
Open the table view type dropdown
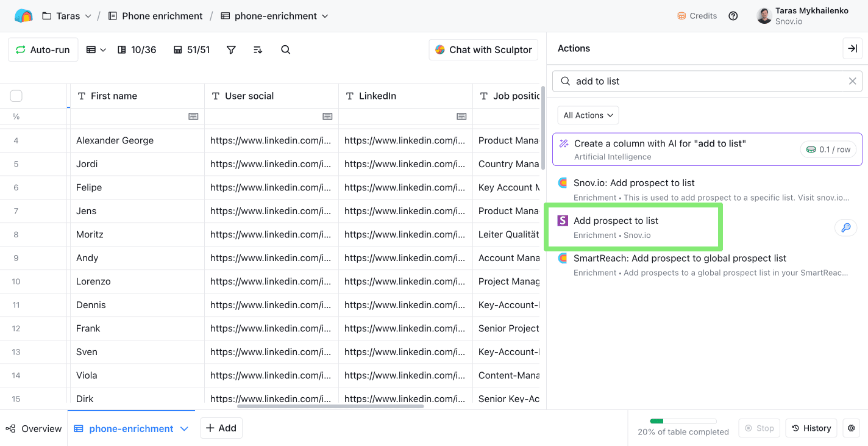[96, 50]
